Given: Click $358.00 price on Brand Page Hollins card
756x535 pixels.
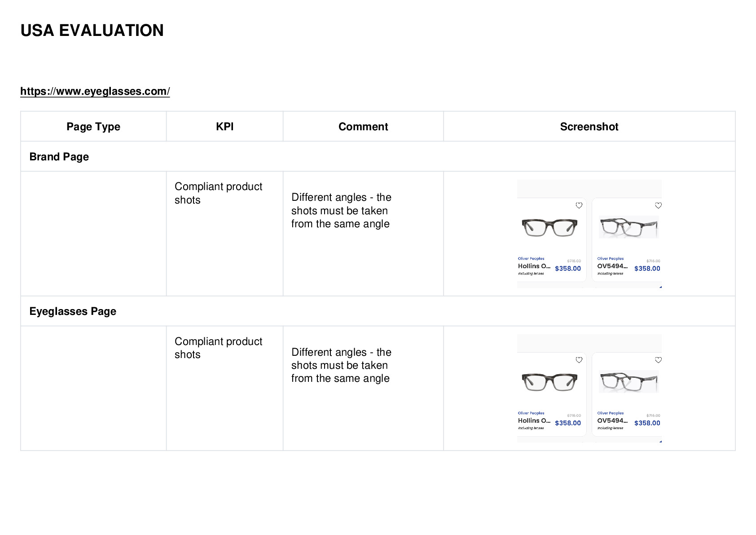Looking at the screenshot, I should pos(568,269).
